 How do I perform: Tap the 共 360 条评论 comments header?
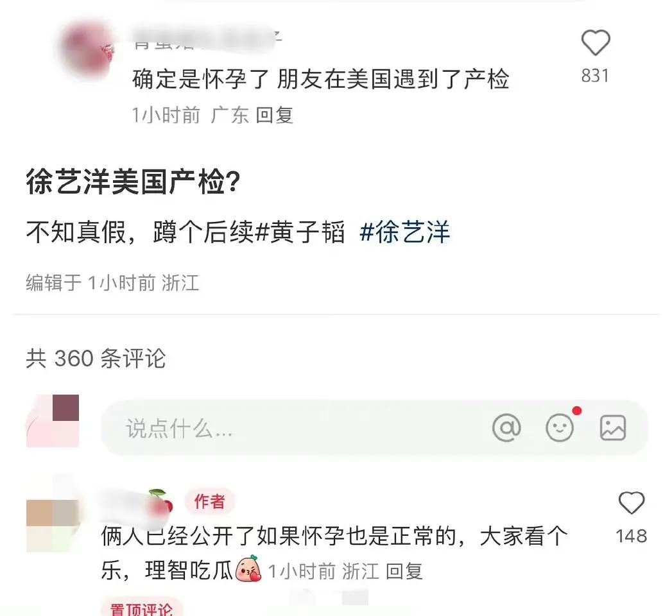coord(96,358)
